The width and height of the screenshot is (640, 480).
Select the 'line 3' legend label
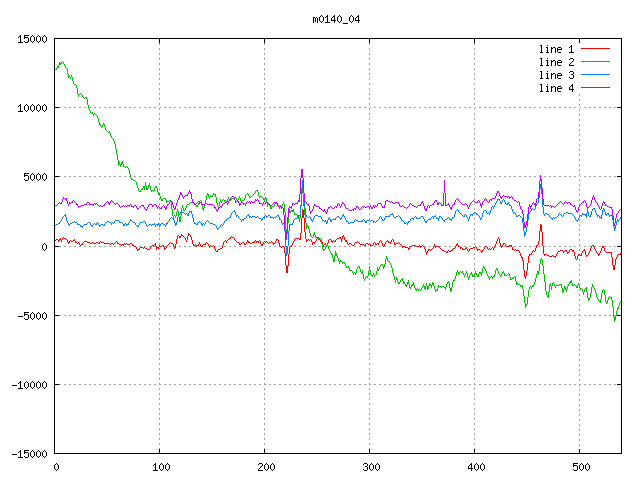point(557,75)
